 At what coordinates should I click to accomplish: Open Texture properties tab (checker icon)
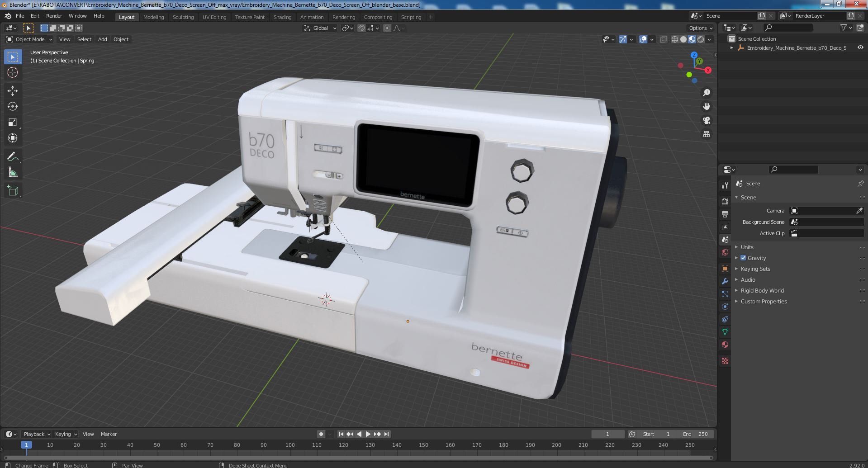point(725,361)
